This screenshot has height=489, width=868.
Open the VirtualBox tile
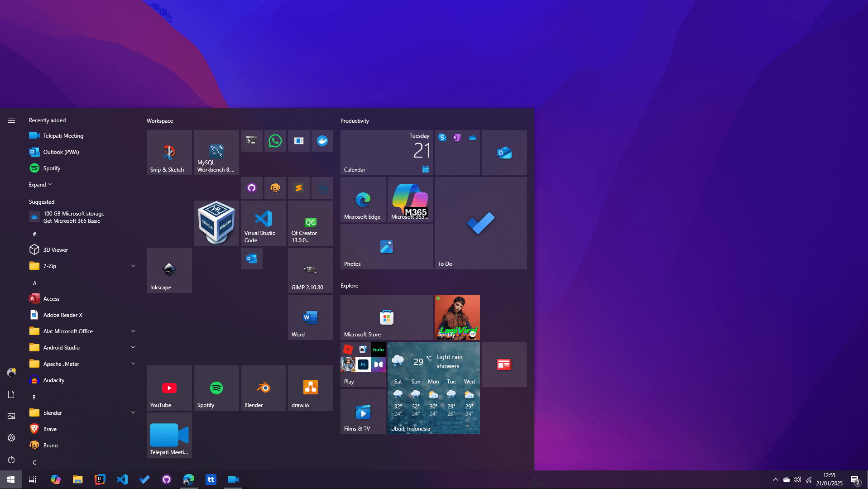tap(216, 223)
